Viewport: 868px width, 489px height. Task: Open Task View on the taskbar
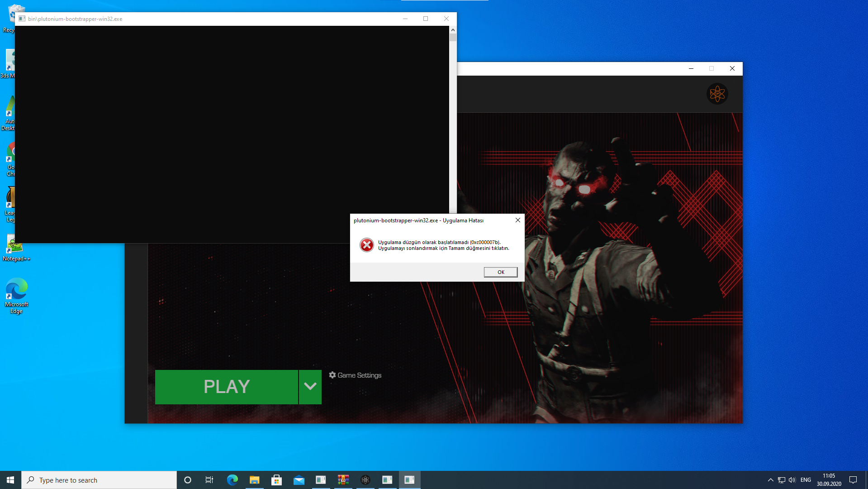pyautogui.click(x=209, y=480)
